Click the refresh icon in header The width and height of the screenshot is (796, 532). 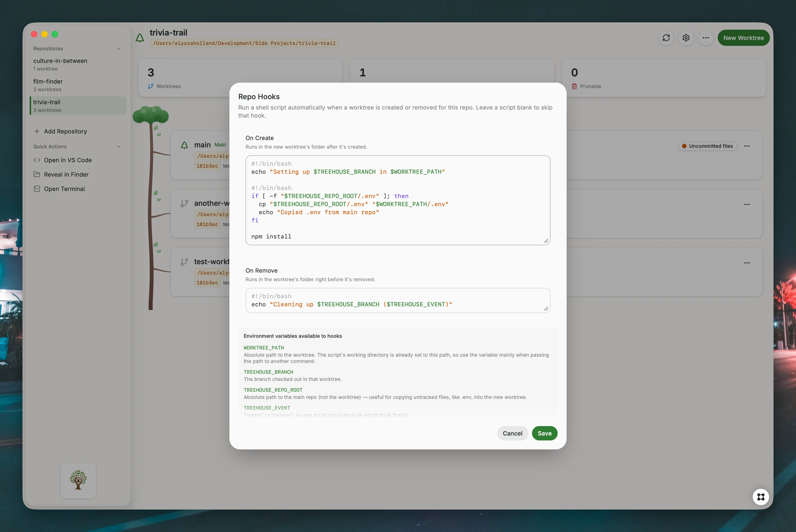[x=666, y=38]
